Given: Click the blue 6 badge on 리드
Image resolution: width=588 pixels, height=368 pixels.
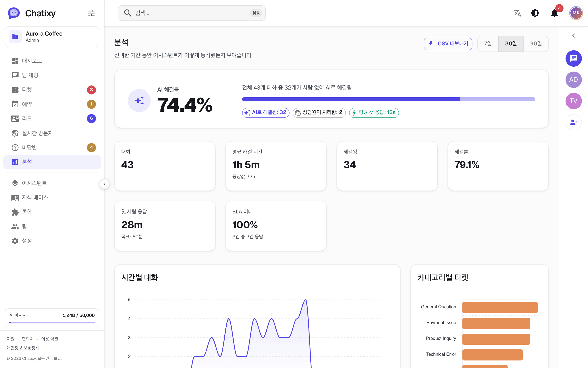Looking at the screenshot, I should [x=91, y=119].
